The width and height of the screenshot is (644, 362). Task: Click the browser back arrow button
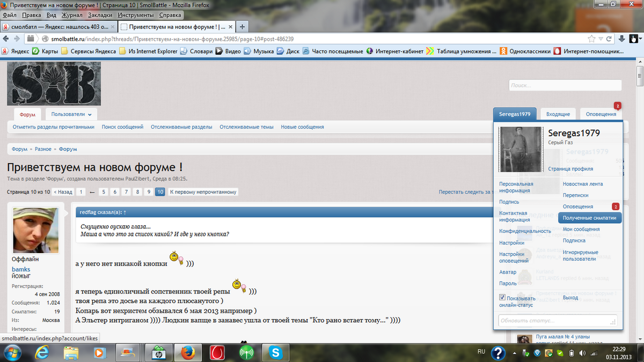(6, 39)
